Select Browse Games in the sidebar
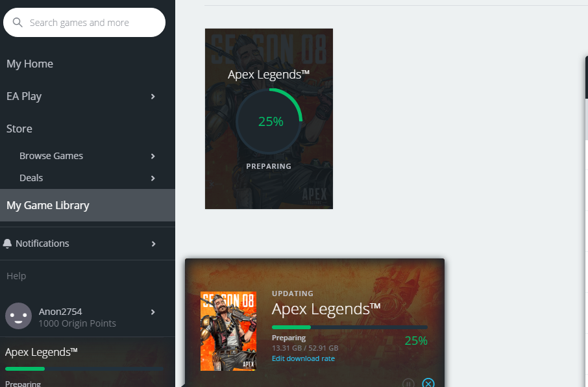 click(x=51, y=156)
